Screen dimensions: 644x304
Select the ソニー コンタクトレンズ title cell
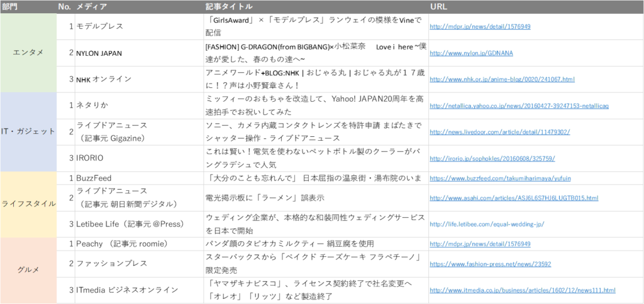316,132
